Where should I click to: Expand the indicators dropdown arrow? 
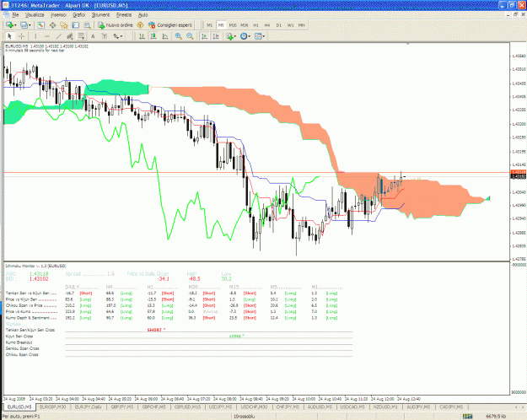point(235,36)
